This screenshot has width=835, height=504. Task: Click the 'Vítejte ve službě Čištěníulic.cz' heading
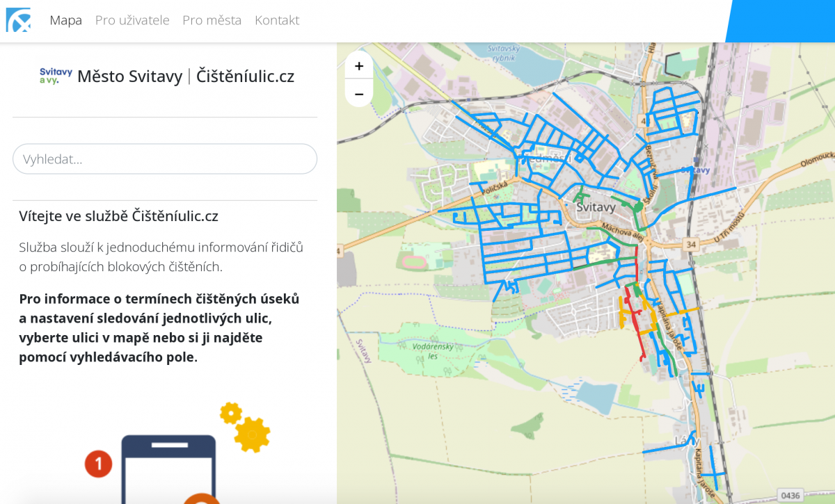coord(119,216)
